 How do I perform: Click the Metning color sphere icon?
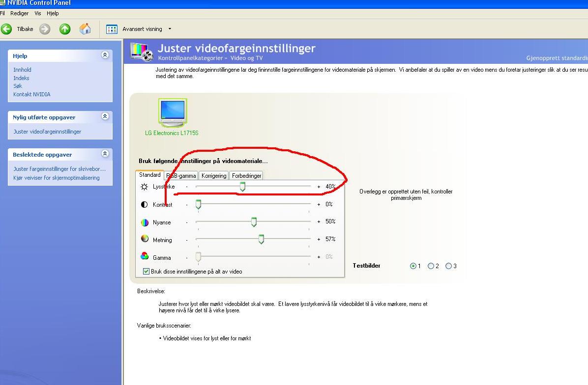[145, 239]
